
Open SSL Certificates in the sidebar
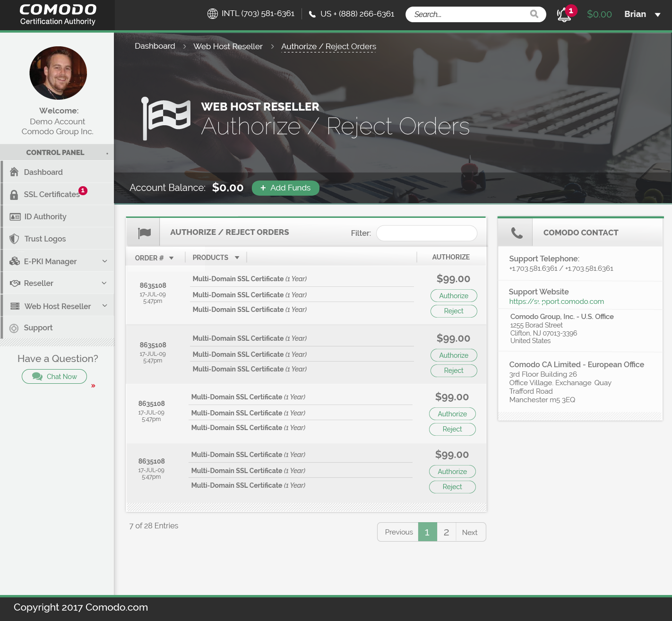pos(57,194)
